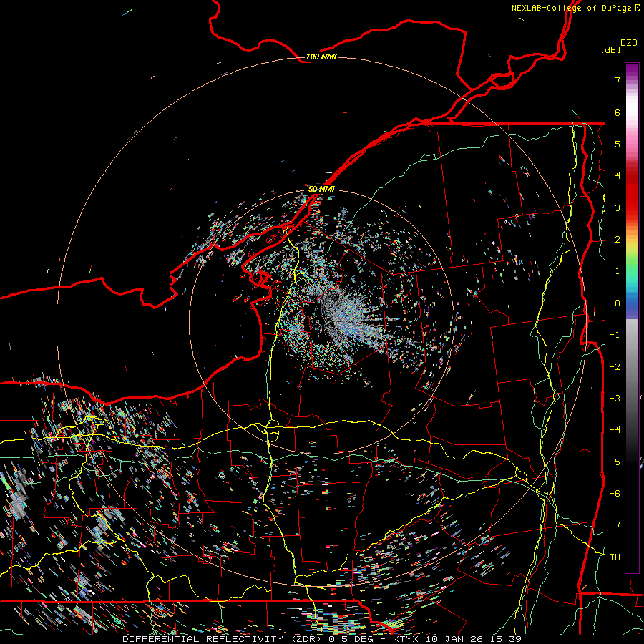
Task: Click the TH threshold label on the scale
Action: pyautogui.click(x=615, y=557)
